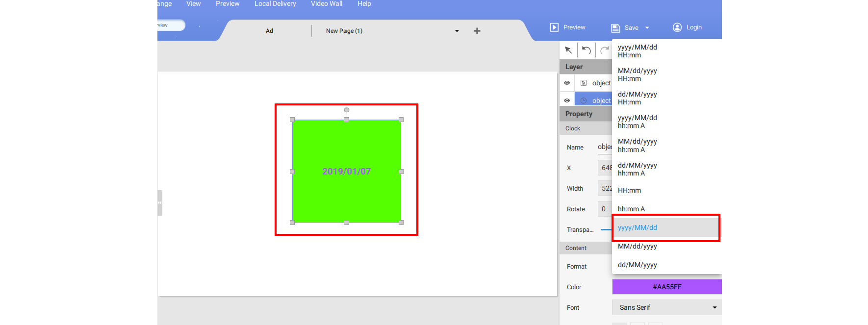Choose the HH:mm time-only format option

pos(630,190)
